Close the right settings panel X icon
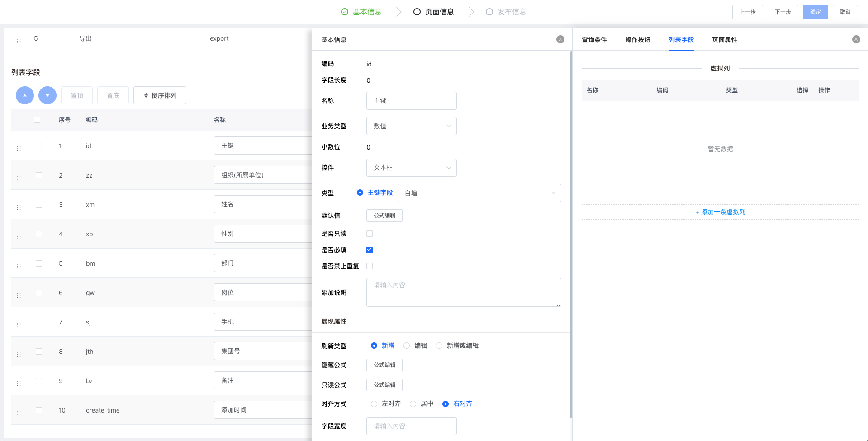 tap(856, 39)
